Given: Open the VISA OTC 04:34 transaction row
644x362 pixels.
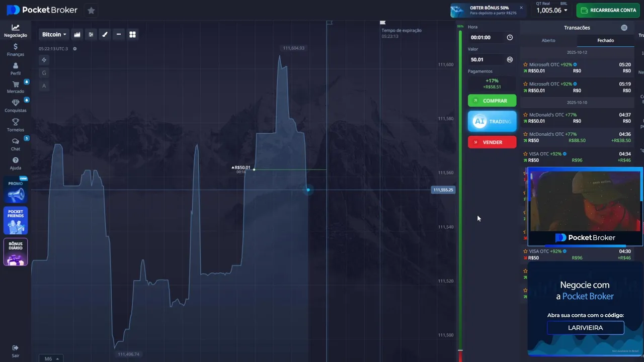Looking at the screenshot, I should 577,157.
